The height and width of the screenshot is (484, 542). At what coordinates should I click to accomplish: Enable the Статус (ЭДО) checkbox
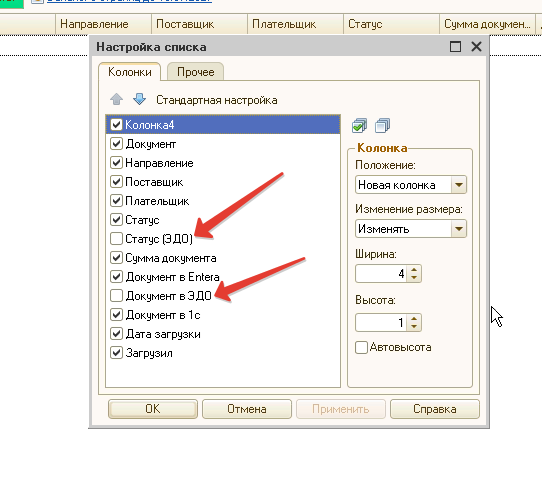[x=116, y=239]
